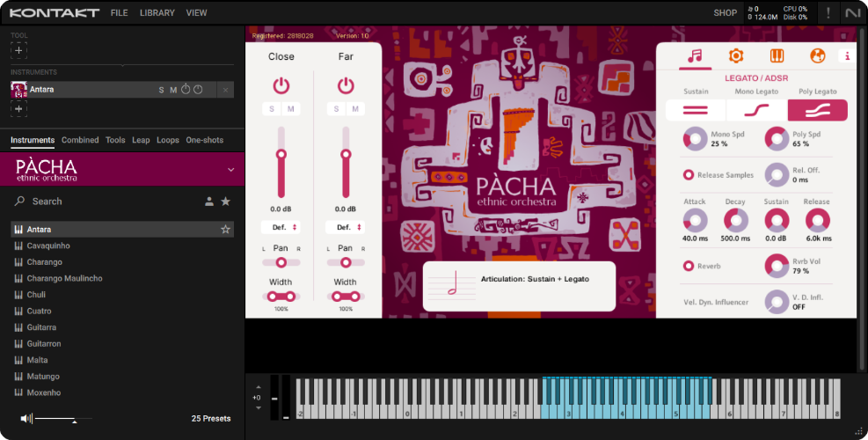Open the exclamation alert icon
Image resolution: width=868 pixels, height=440 pixels.
point(828,12)
